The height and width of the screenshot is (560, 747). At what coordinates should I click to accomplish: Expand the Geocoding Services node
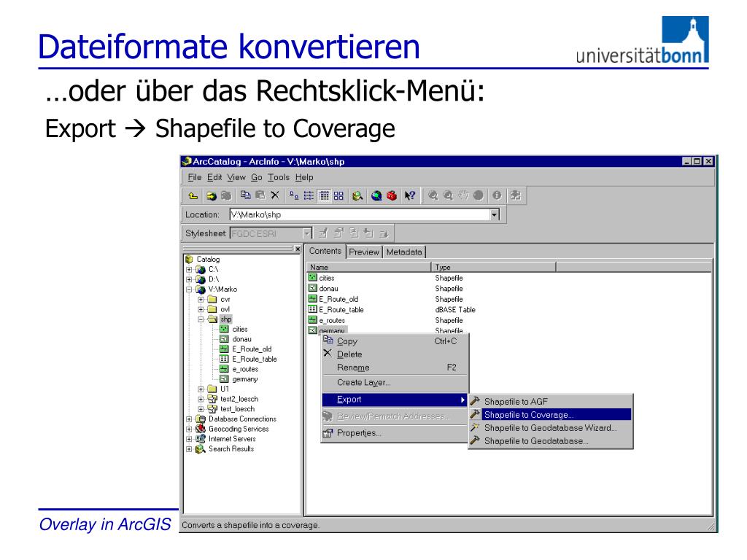(x=189, y=429)
